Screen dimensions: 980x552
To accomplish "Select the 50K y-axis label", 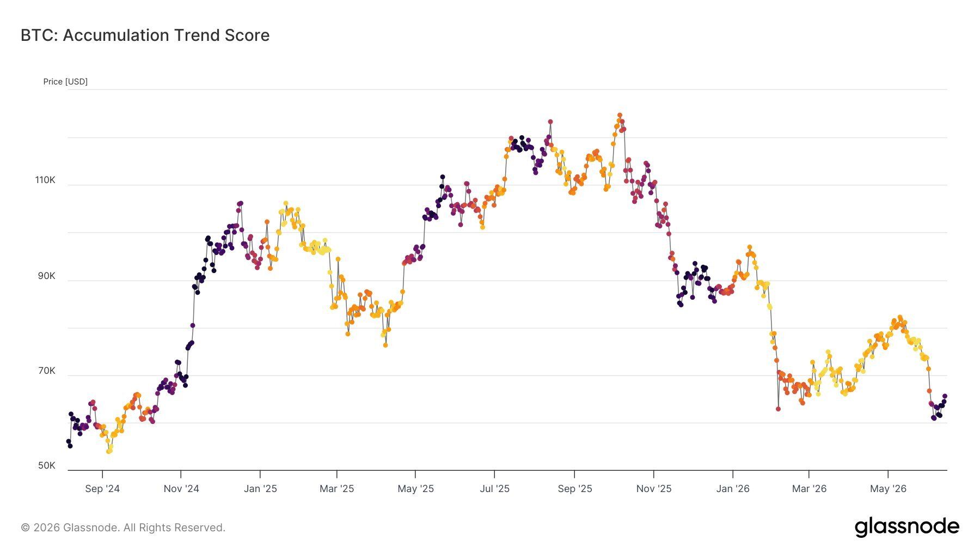I will click(x=46, y=465).
